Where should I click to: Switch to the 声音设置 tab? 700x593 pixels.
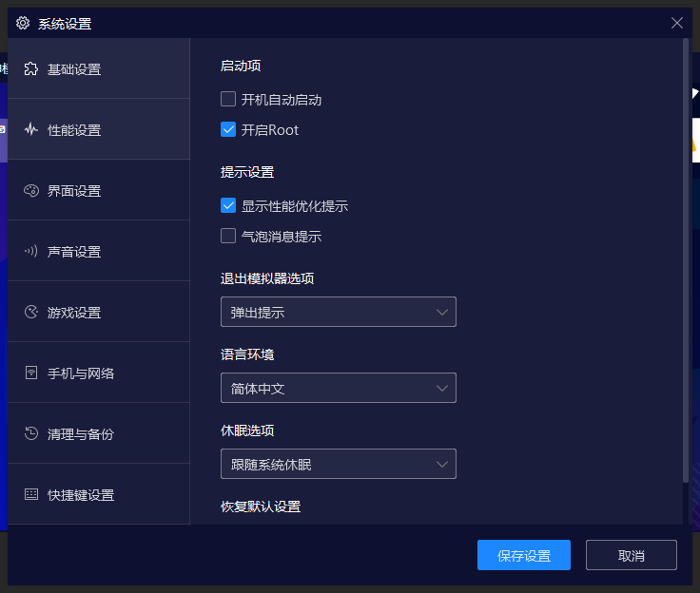tap(74, 252)
